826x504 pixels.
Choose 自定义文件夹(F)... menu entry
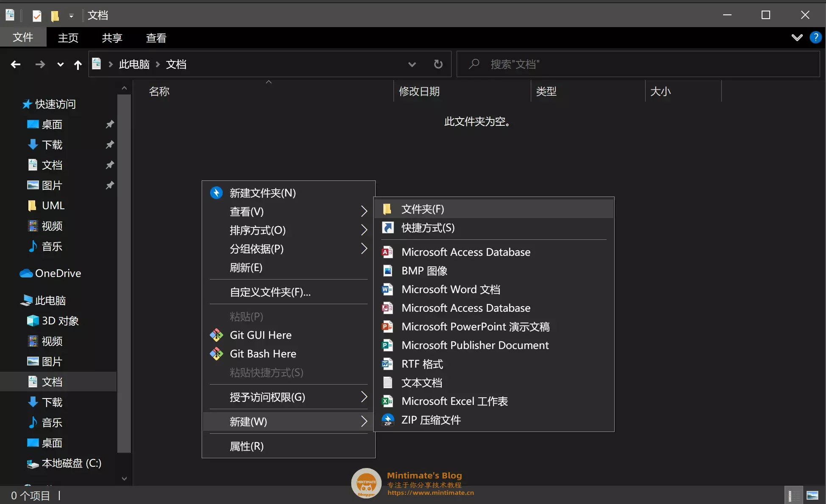point(288,292)
